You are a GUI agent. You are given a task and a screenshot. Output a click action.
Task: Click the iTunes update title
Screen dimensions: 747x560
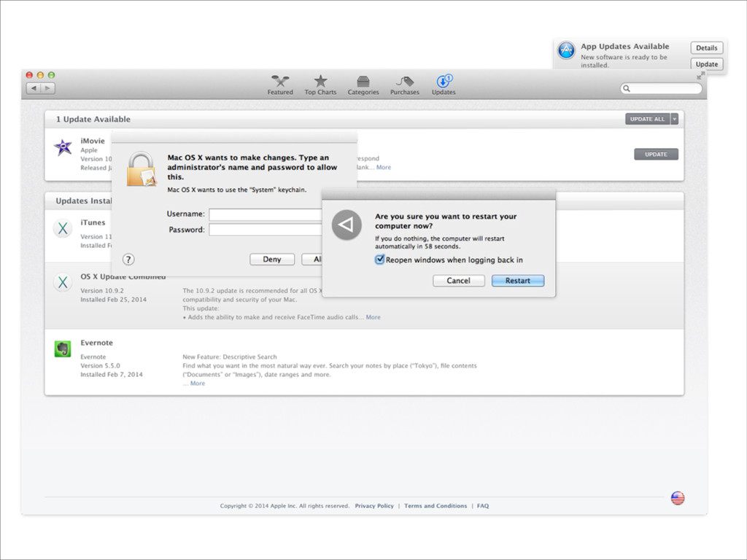[x=93, y=222]
